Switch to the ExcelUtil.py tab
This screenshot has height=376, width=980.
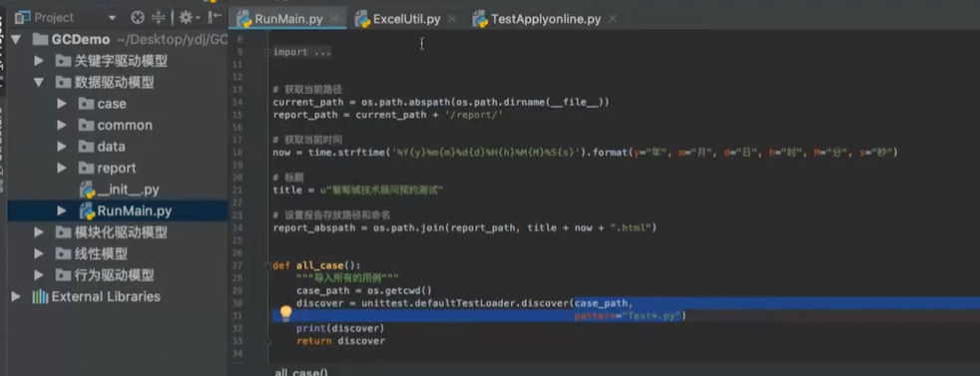coord(405,19)
